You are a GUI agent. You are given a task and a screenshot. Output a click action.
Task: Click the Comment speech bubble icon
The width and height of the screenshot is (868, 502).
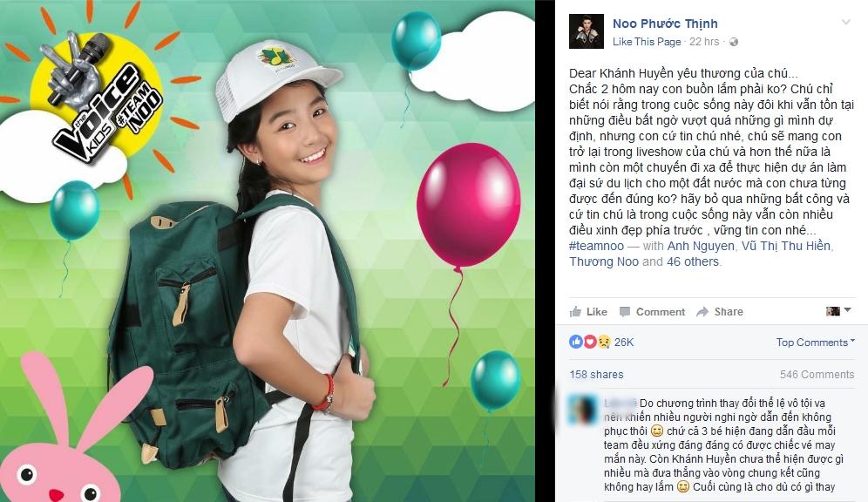pyautogui.click(x=625, y=312)
